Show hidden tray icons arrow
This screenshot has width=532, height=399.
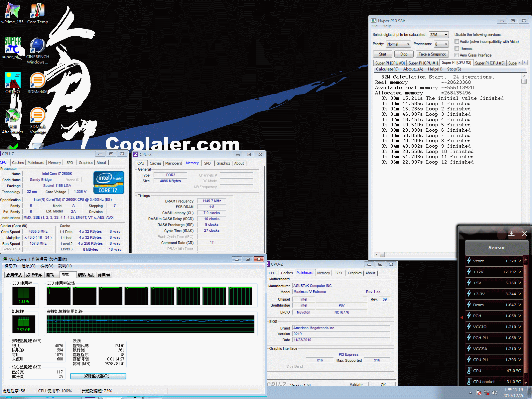[x=470, y=393]
